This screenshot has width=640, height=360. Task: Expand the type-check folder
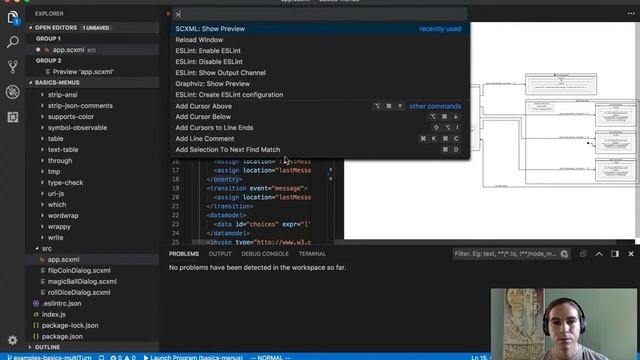65,183
